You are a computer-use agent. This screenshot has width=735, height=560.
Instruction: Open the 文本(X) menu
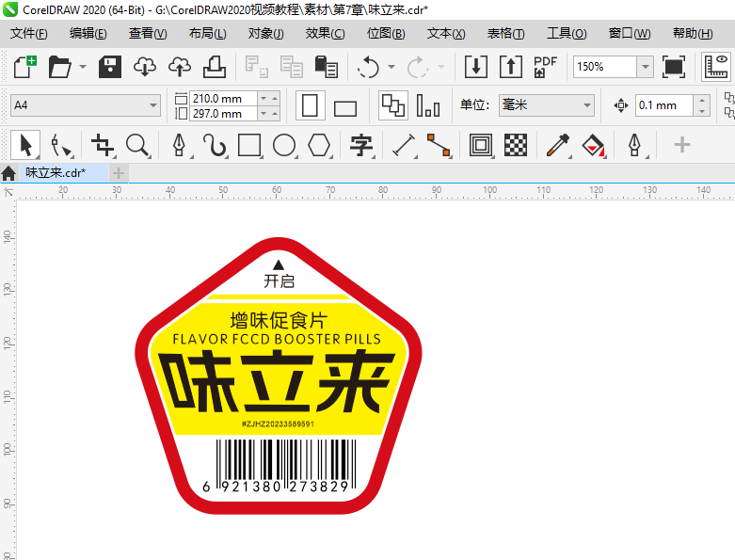[446, 33]
